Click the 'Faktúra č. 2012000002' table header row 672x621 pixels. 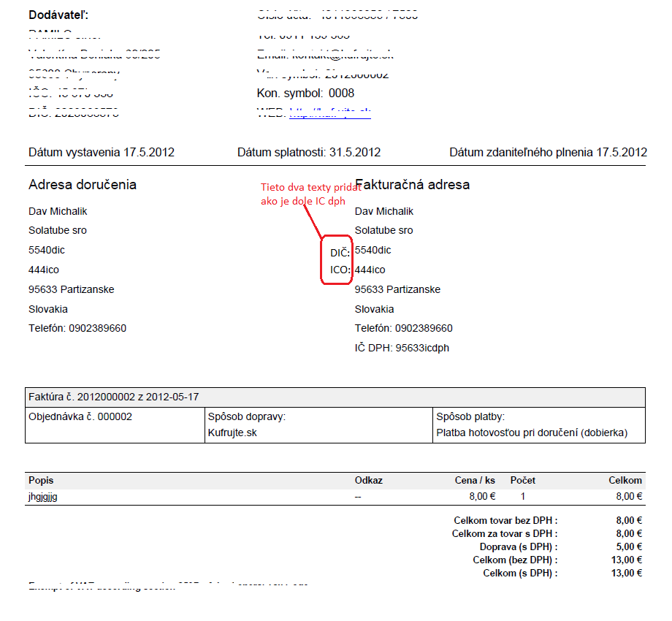click(335, 397)
